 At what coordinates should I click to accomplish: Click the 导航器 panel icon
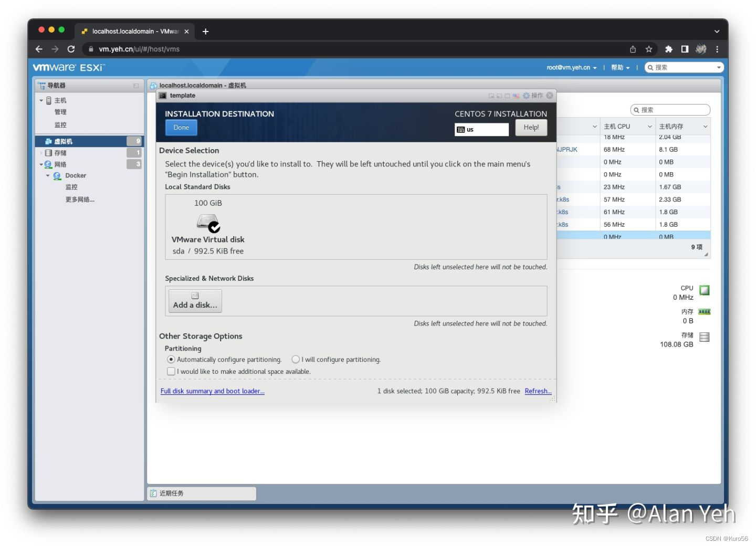[41, 85]
